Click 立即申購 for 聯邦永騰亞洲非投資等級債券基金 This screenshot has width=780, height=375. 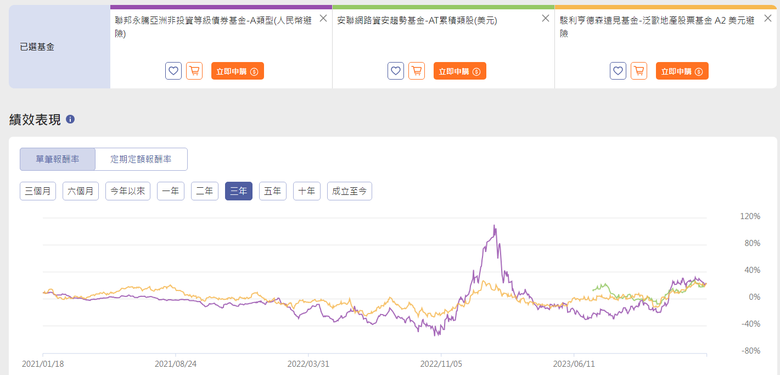point(237,71)
